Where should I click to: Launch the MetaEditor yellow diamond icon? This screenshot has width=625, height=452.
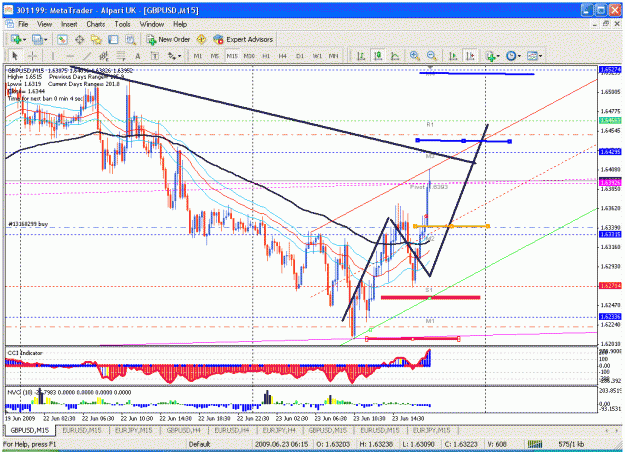[x=201, y=39]
